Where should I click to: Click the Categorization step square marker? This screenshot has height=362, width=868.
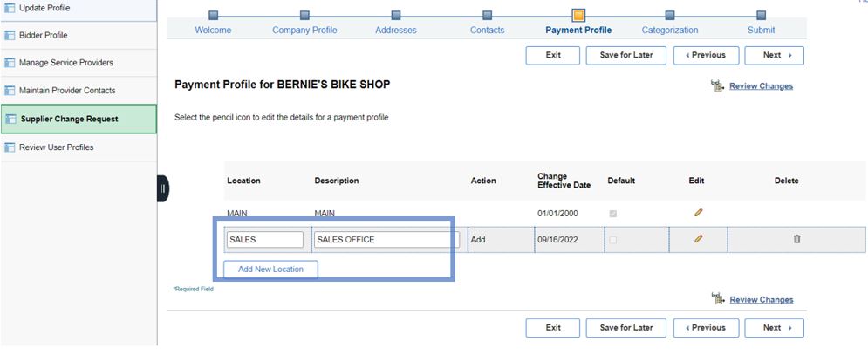point(670,15)
